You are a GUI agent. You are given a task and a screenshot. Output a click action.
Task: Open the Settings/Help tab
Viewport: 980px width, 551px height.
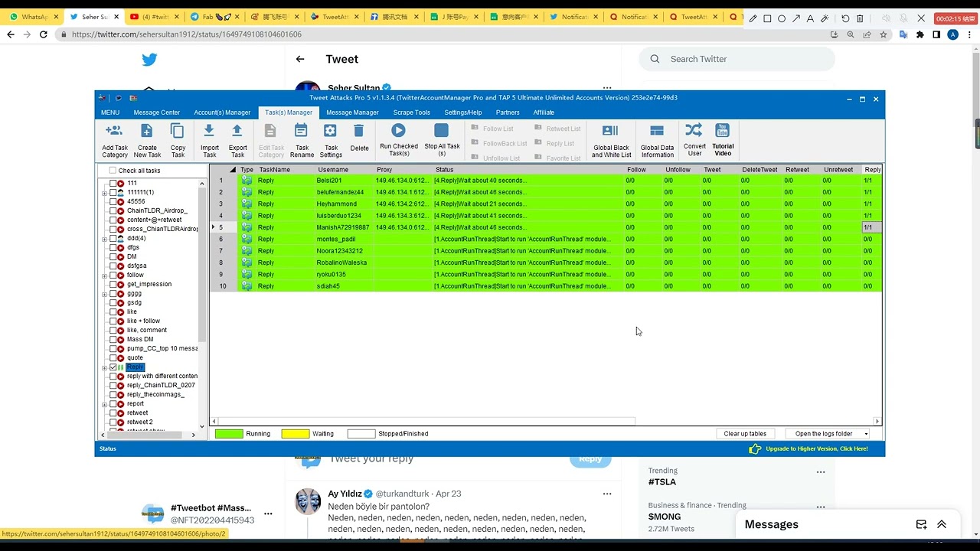(x=463, y=112)
